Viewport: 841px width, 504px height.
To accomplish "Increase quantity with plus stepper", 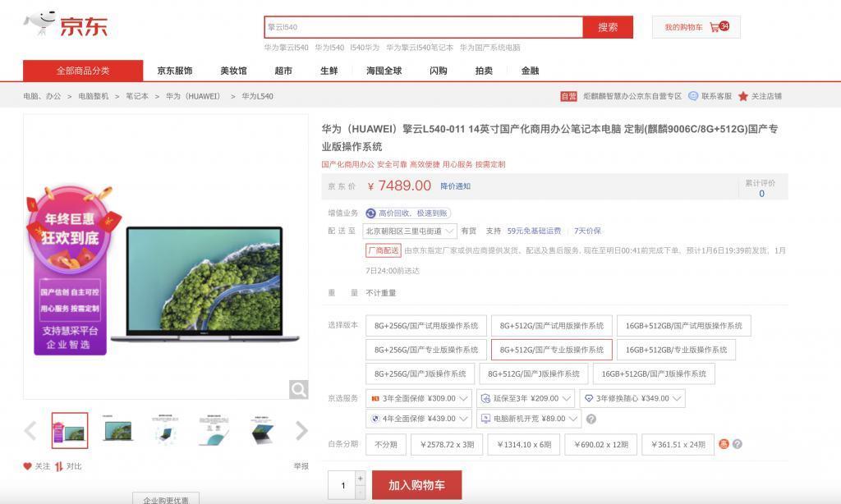I will tap(360, 479).
